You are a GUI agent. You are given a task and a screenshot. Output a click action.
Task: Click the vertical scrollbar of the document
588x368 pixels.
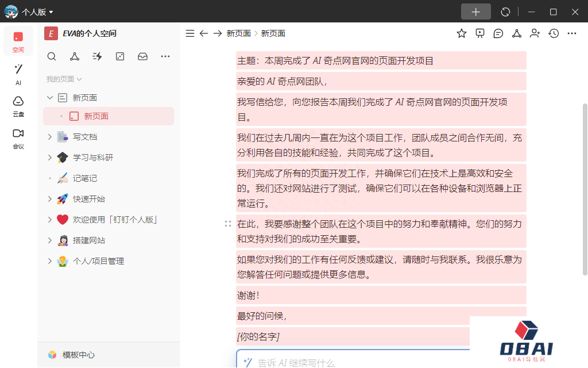point(585,189)
